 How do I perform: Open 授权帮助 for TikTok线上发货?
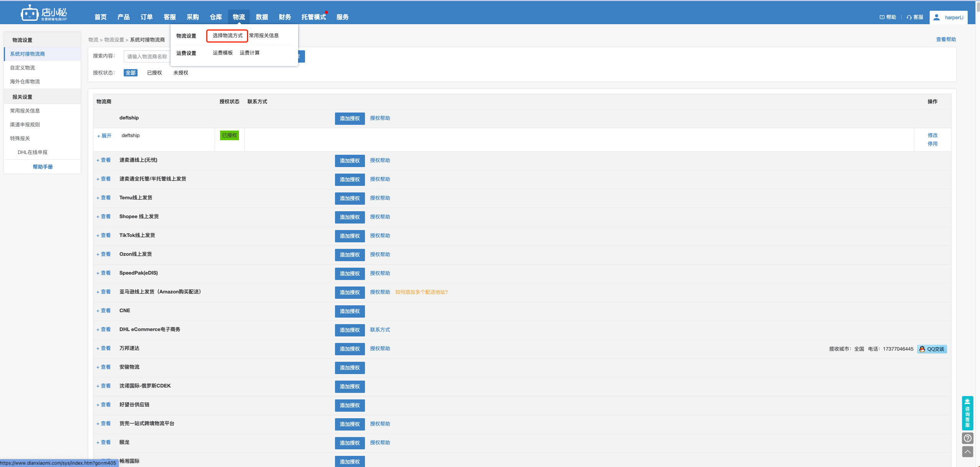[x=380, y=236]
